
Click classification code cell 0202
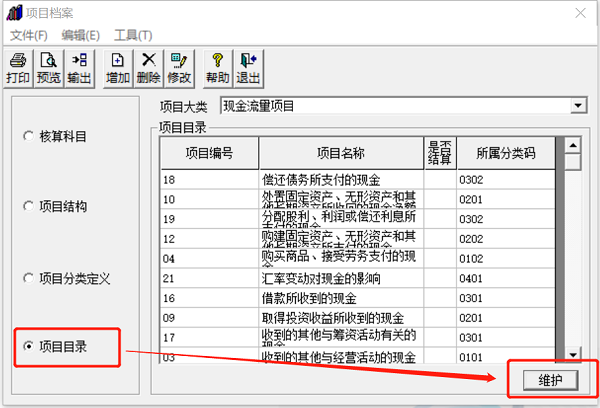click(506, 239)
